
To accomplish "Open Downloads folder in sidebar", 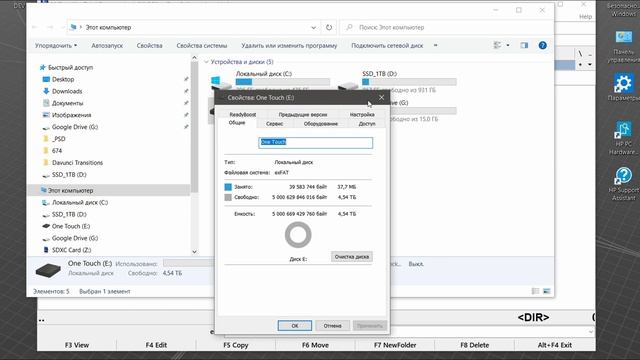I will 67,91.
